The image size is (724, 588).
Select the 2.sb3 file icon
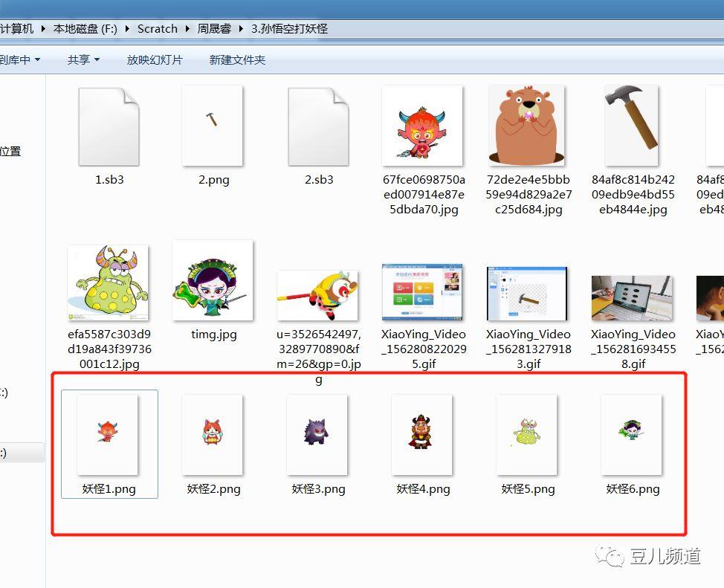tap(318, 126)
